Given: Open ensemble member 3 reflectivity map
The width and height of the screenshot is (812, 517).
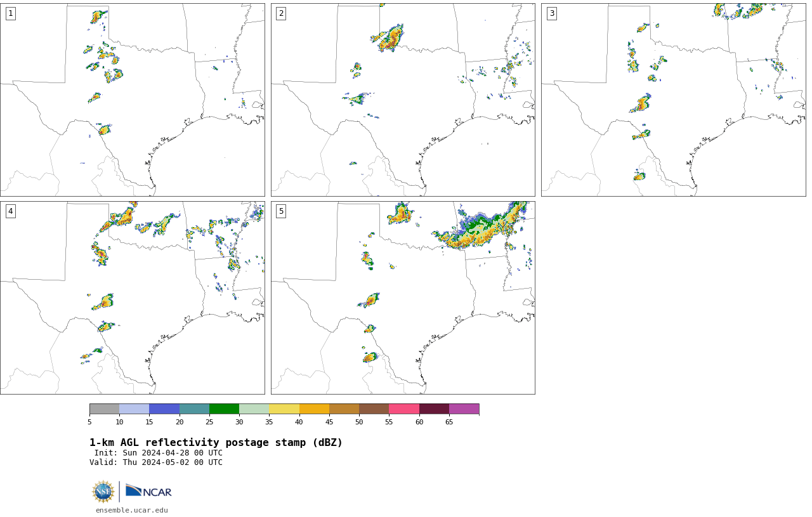Looking at the screenshot, I should [673, 100].
